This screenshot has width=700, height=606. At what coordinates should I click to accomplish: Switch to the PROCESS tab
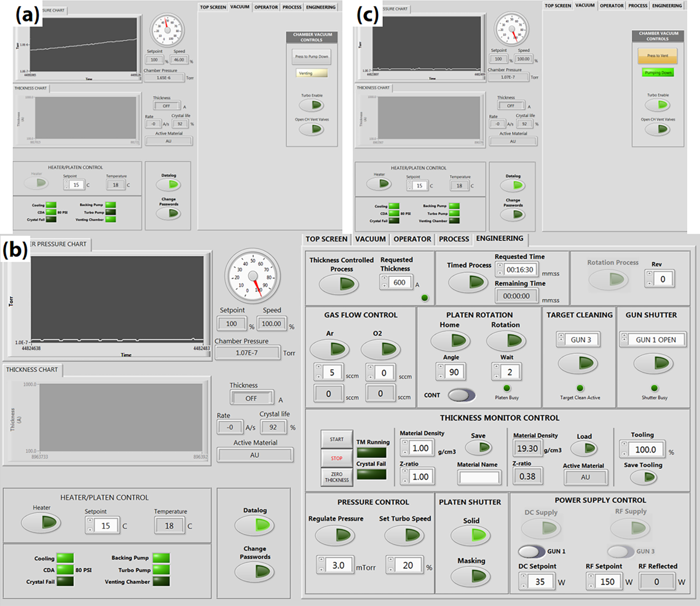(x=454, y=239)
